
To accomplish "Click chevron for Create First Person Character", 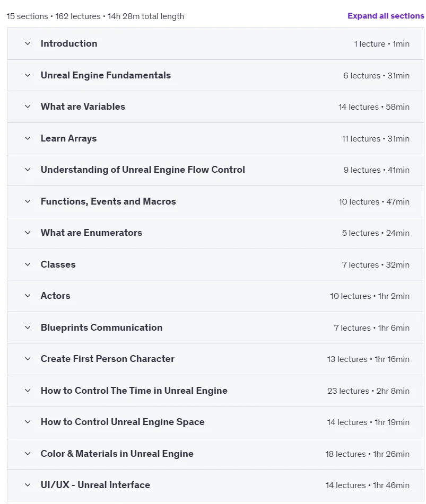I will click(28, 358).
